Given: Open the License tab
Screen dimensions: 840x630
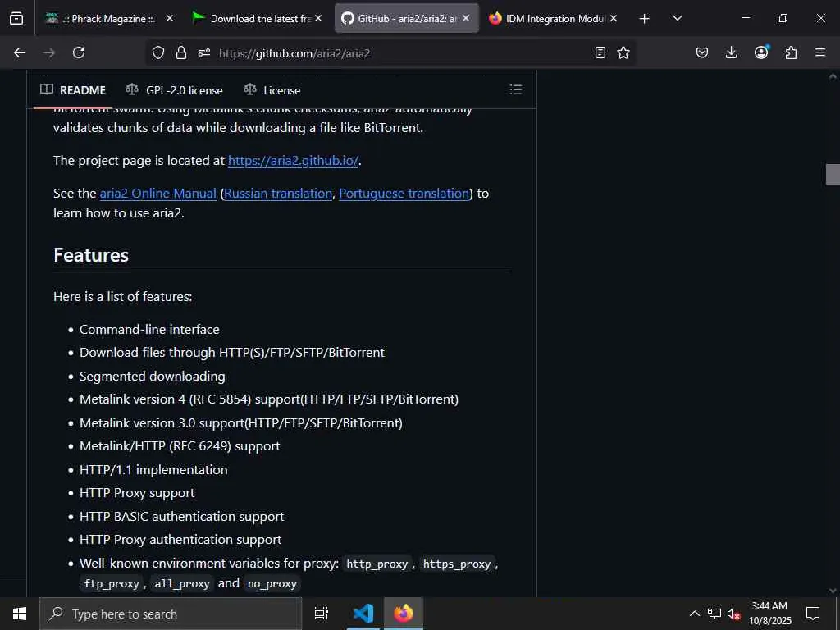Looking at the screenshot, I should pyautogui.click(x=272, y=90).
